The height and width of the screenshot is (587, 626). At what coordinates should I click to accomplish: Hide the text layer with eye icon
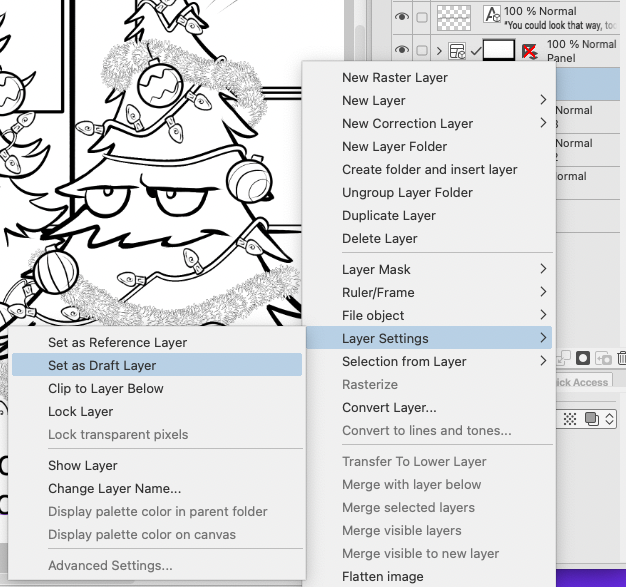point(402,16)
